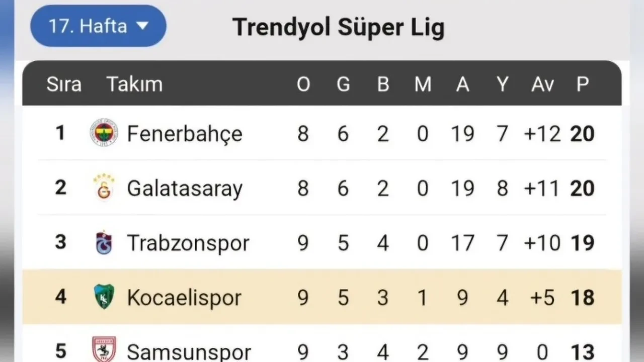Select the Trabzonspor team name

coord(188,243)
